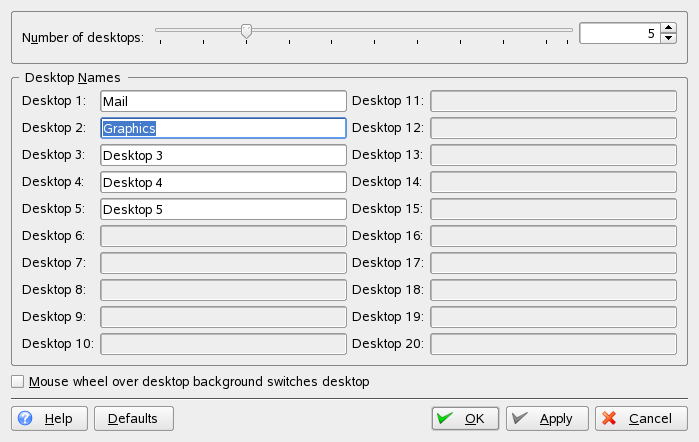Image resolution: width=699 pixels, height=442 pixels.
Task: Click the blue Help question mark icon
Action: (25, 418)
